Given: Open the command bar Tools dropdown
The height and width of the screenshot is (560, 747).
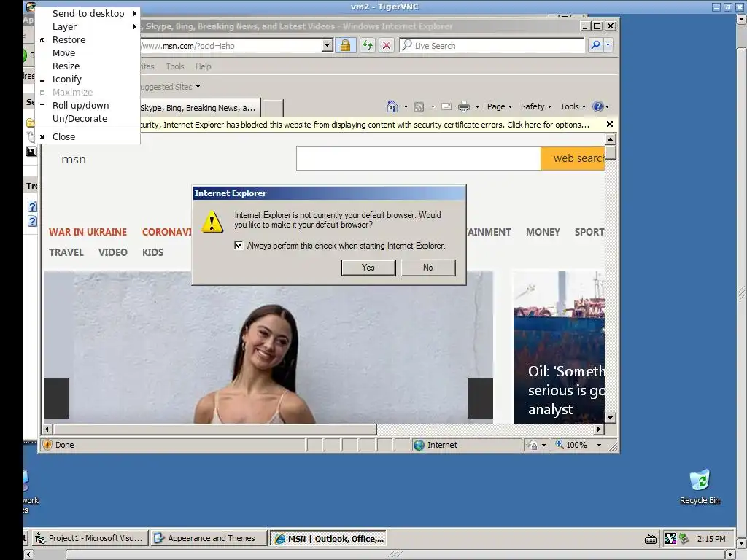Looking at the screenshot, I should 573,106.
